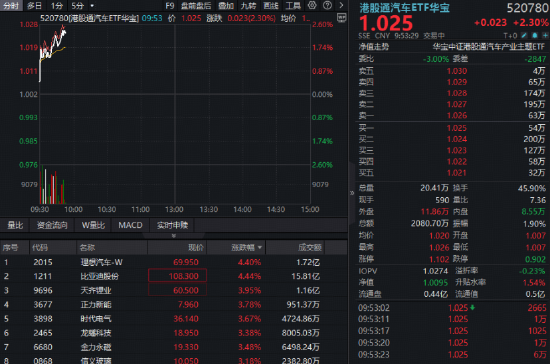Select 1分 period tab
550x364 pixels.
click(x=56, y=6)
